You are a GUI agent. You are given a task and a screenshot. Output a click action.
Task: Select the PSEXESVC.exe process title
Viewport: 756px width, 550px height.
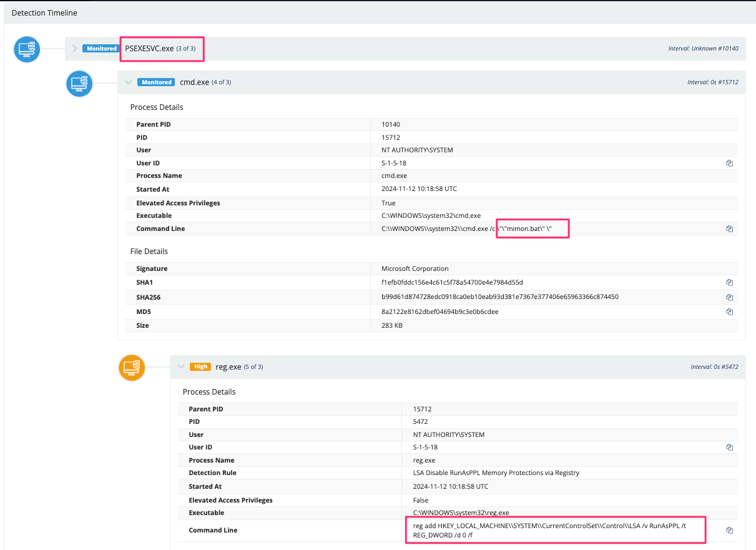[149, 49]
